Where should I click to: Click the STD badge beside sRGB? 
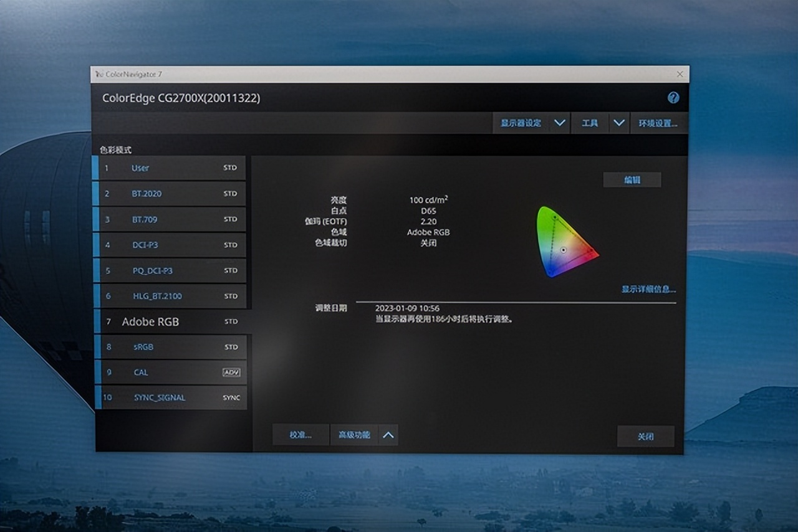point(230,347)
